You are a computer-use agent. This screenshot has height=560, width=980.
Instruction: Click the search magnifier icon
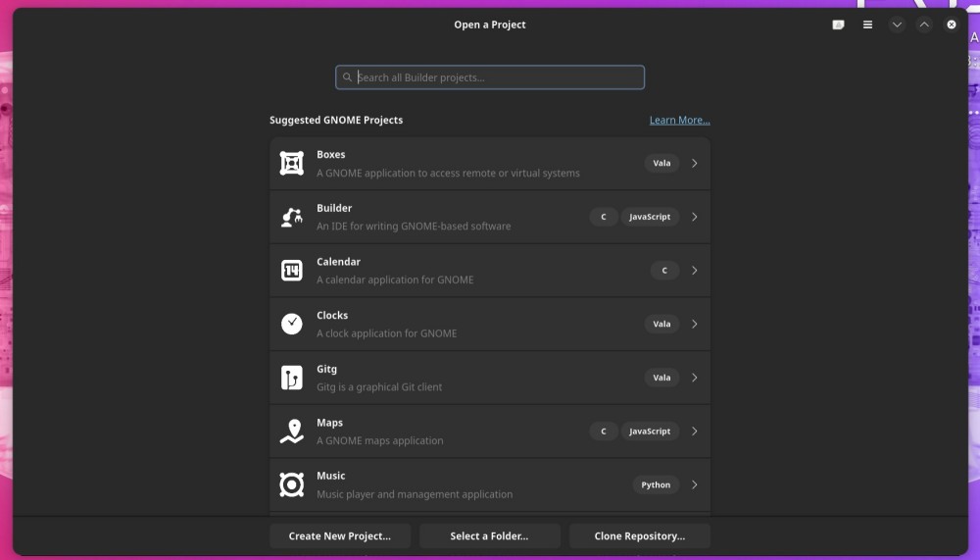pyautogui.click(x=348, y=77)
